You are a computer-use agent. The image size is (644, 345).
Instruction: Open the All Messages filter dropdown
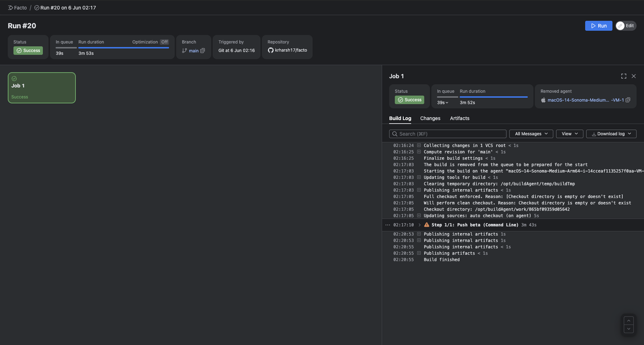pyautogui.click(x=531, y=134)
